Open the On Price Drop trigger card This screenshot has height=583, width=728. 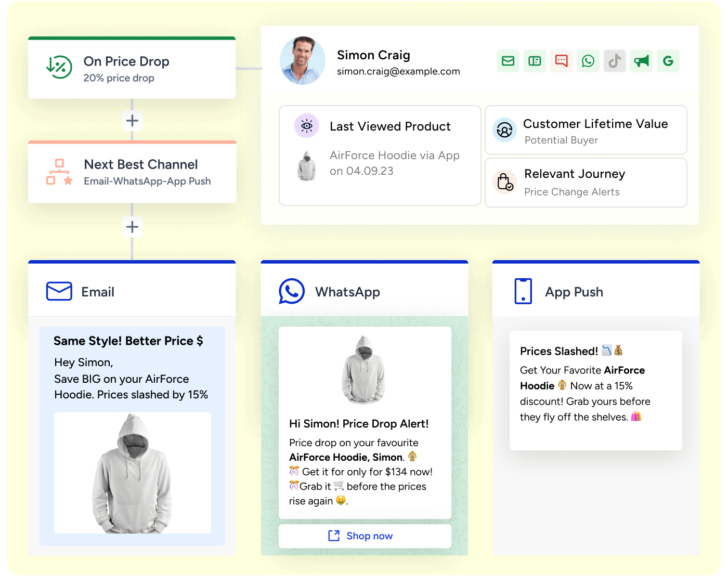point(132,69)
